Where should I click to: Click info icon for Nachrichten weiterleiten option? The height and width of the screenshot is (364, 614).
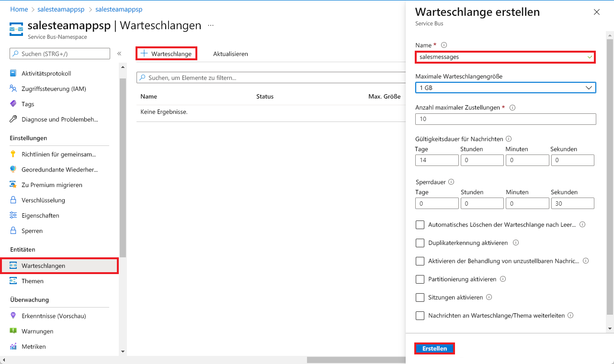pos(570,315)
